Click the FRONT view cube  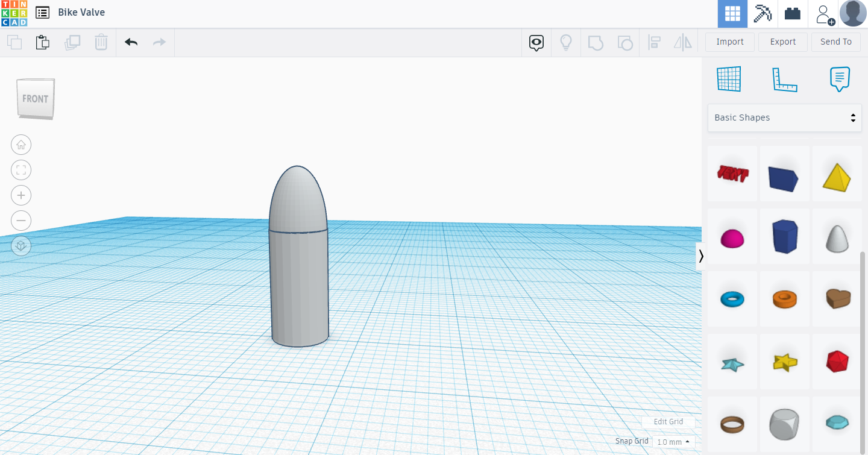pyautogui.click(x=36, y=98)
